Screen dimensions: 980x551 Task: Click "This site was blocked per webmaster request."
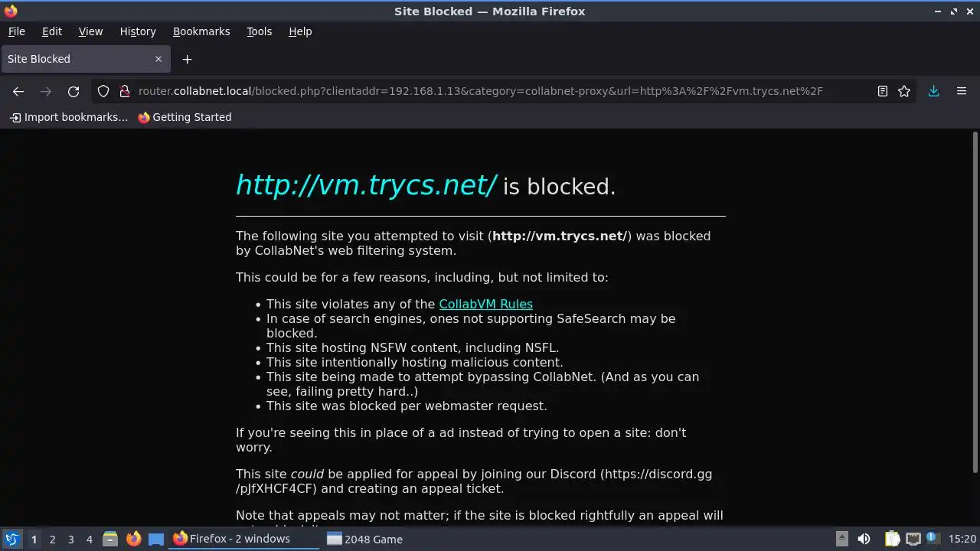point(407,406)
